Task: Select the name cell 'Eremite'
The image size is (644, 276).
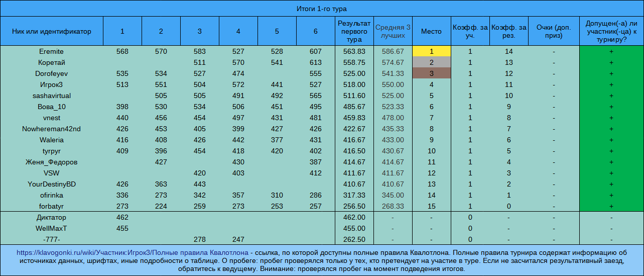Action: coord(52,52)
